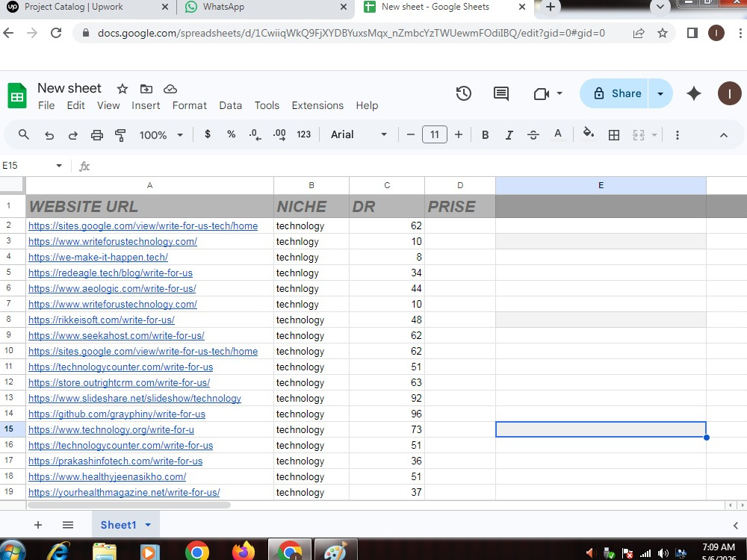Image resolution: width=747 pixels, height=560 pixels.
Task: Check the cloud document status icon
Action: pos(170,89)
